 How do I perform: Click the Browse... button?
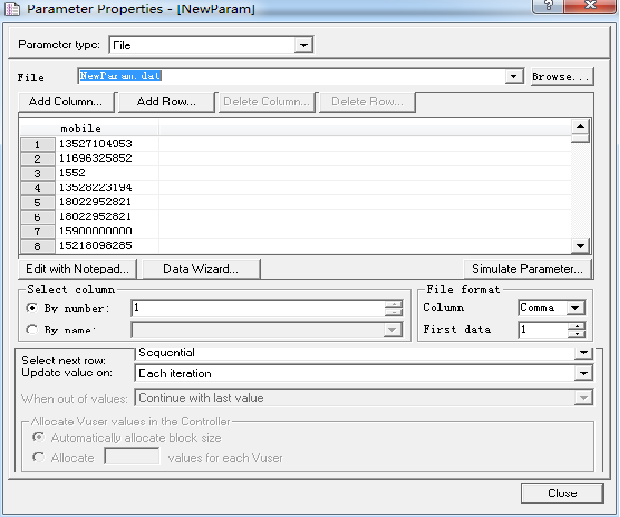561,76
